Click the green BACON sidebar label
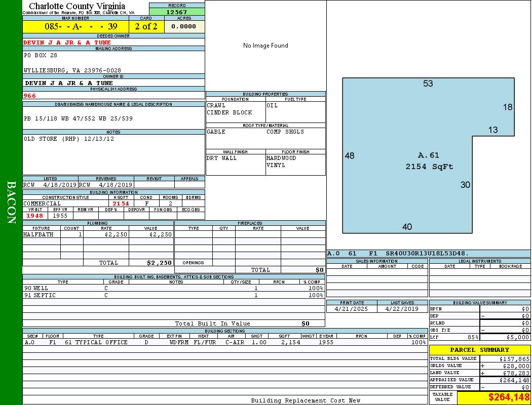The width and height of the screenshot is (532, 405). (11, 202)
